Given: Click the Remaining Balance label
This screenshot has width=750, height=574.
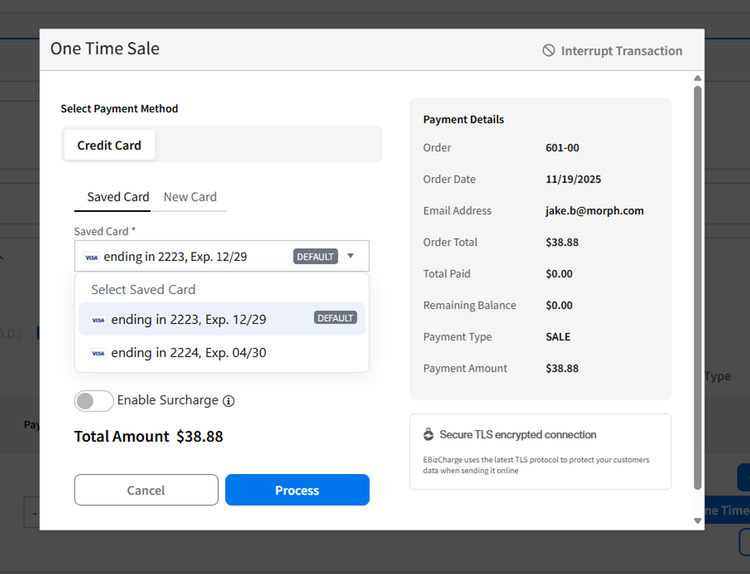Looking at the screenshot, I should [469, 306].
